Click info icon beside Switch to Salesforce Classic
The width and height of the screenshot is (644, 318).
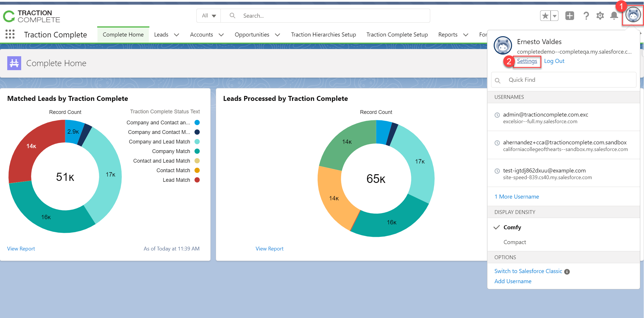[567, 272]
